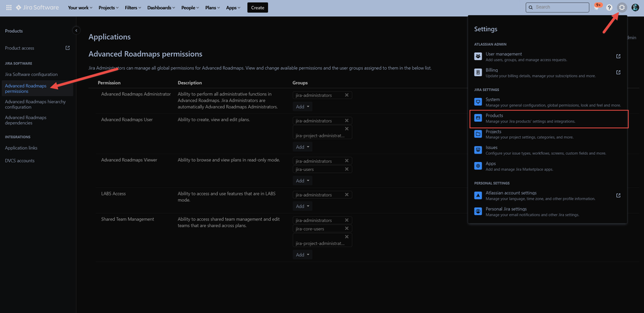
Task: Open Application links in the sidebar
Action: coord(21,148)
